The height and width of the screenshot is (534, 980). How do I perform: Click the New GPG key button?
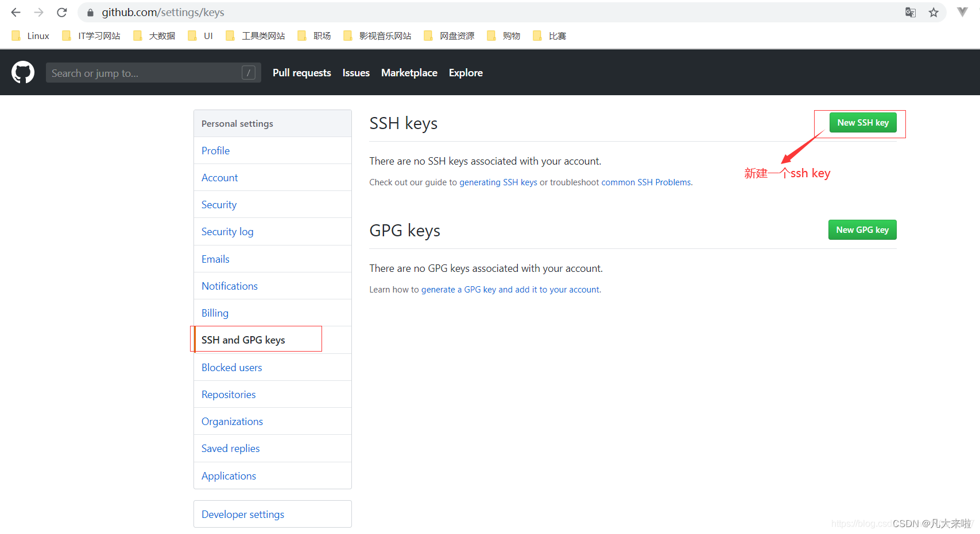coord(862,229)
